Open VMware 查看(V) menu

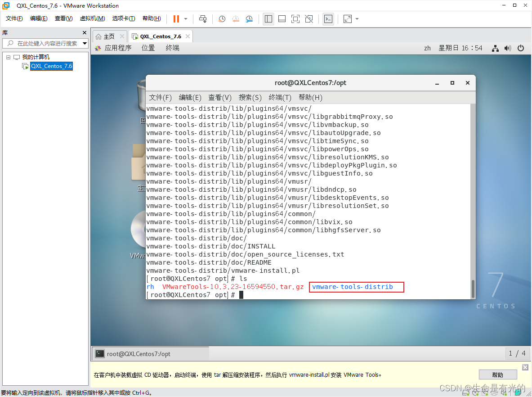64,18
